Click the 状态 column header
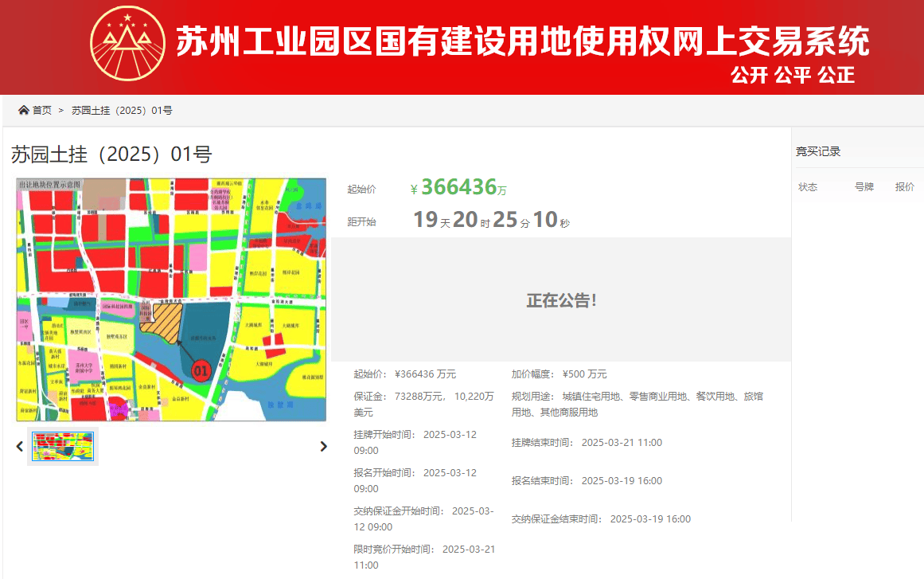The height and width of the screenshot is (579, 924). click(x=808, y=187)
